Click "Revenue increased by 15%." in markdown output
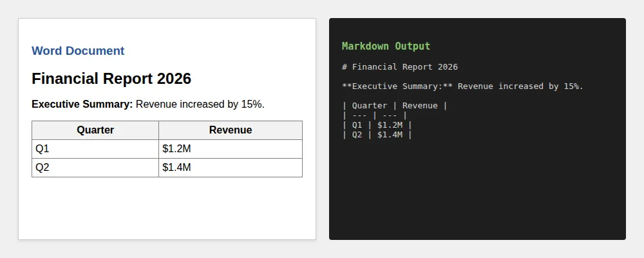 click(x=520, y=86)
